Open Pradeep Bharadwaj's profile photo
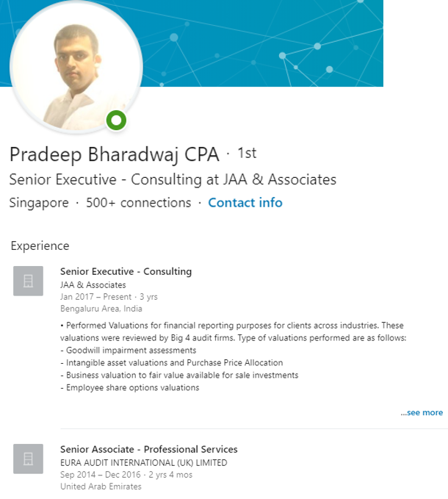448x499 pixels. pyautogui.click(x=75, y=71)
